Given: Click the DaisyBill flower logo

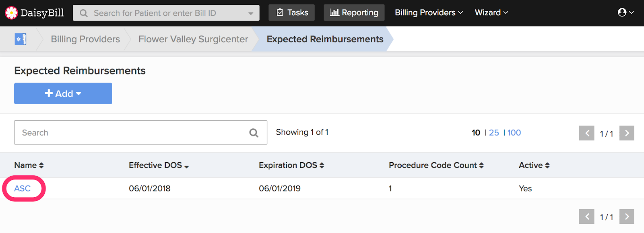Looking at the screenshot, I should (x=11, y=13).
